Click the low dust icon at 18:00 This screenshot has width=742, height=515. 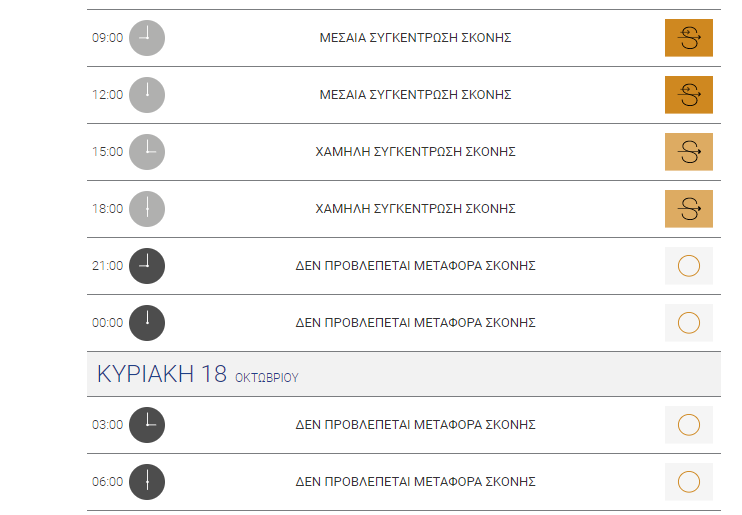click(x=689, y=209)
